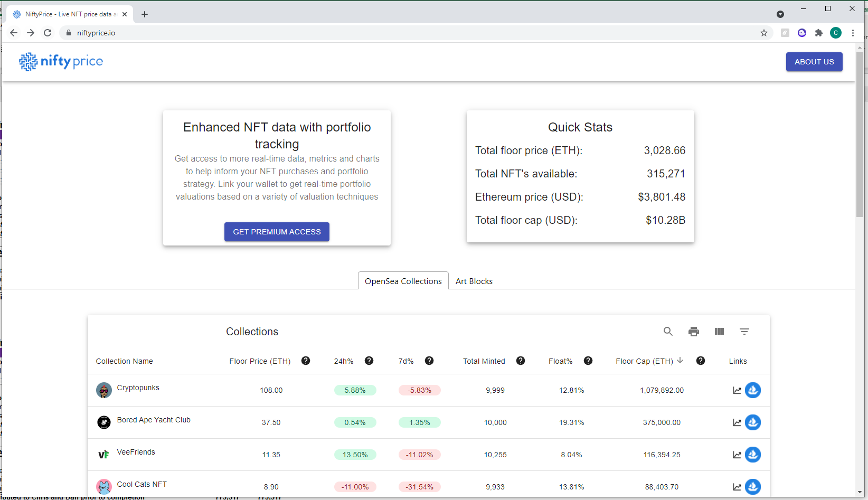The image size is (868, 500).
Task: Click the help icon next to Float%
Action: (588, 361)
